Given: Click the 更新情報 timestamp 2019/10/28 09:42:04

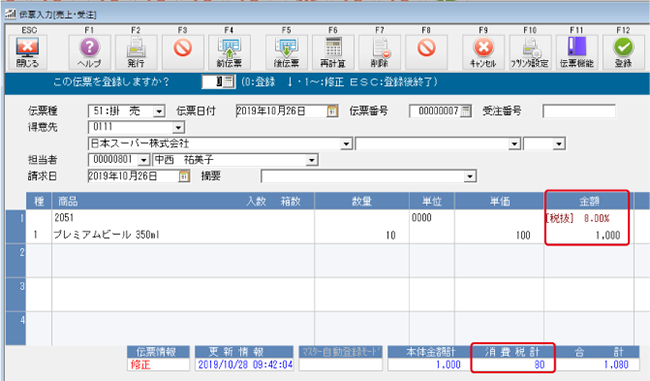Looking at the screenshot, I should (245, 364).
